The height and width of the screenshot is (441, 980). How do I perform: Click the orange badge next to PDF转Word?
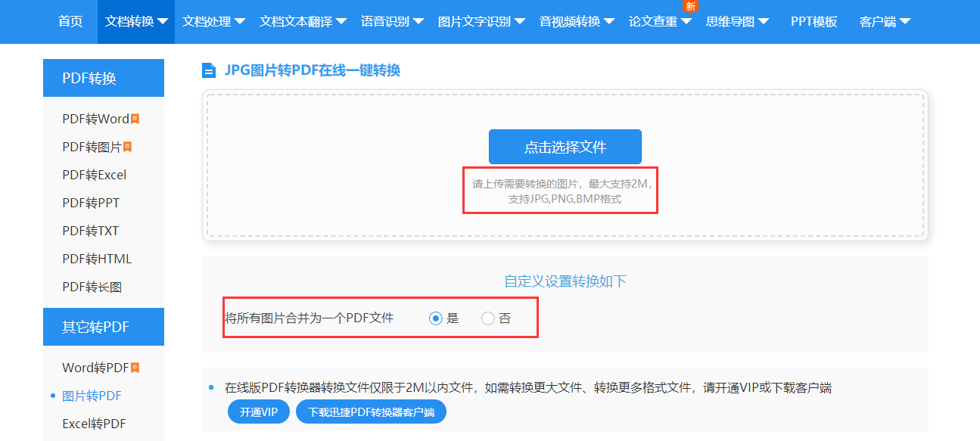tap(135, 119)
